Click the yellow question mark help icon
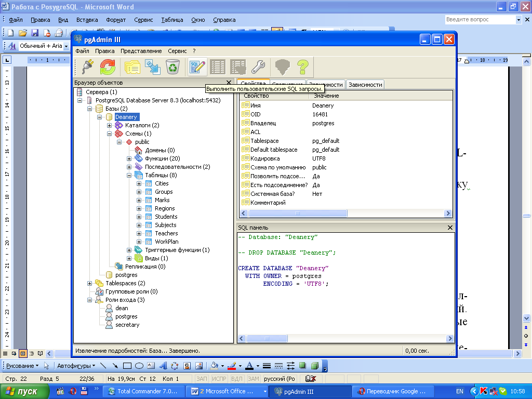This screenshot has height=399, width=532. coord(303,66)
